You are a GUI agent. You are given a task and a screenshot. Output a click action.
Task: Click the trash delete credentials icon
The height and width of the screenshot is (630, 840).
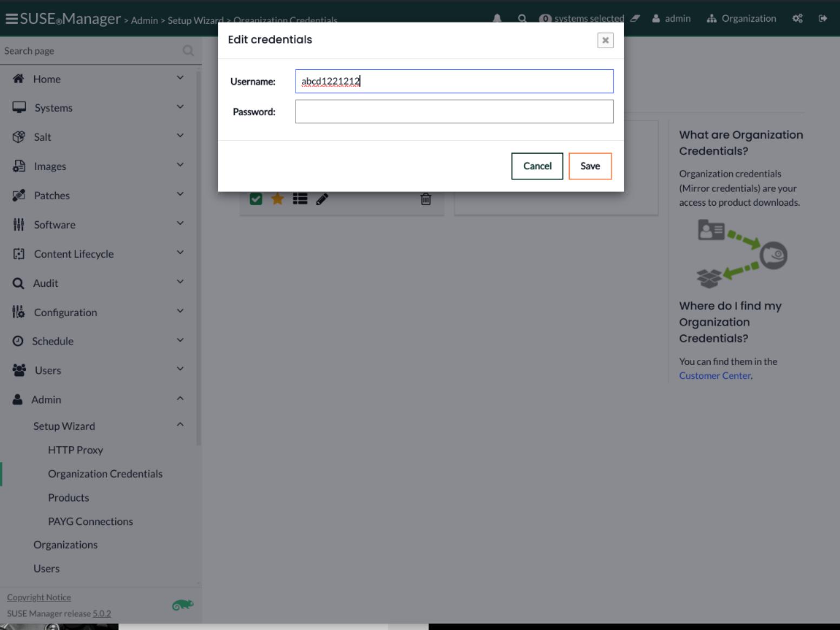pyautogui.click(x=426, y=199)
